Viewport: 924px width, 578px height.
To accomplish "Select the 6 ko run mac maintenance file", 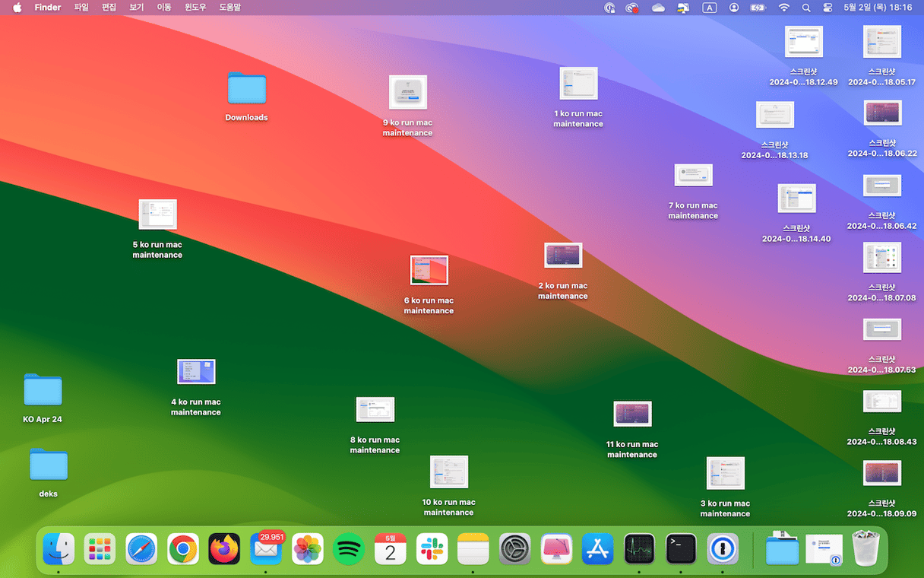I will pyautogui.click(x=429, y=271).
